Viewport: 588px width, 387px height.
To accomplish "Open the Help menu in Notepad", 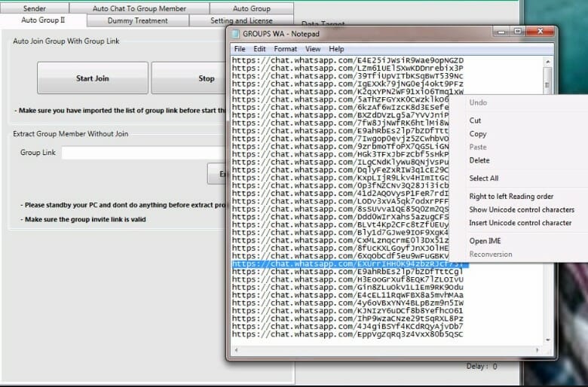I will (x=336, y=49).
